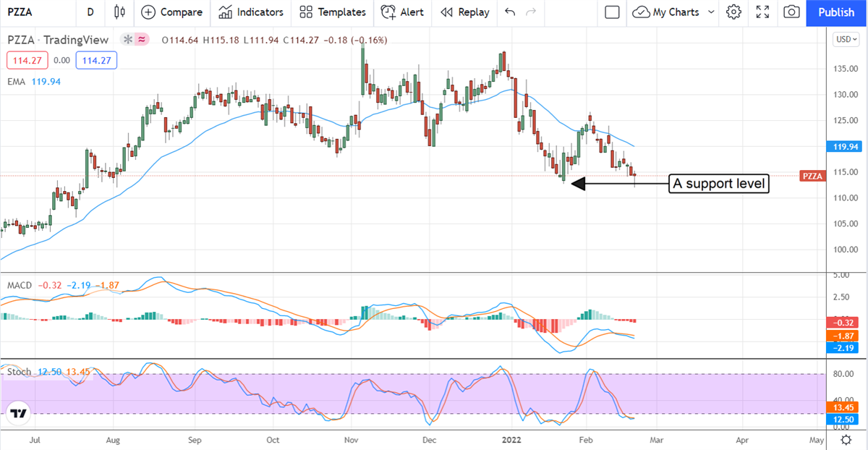Open the D timeframe interval selector
This screenshot has width=868, height=450.
coord(90,12)
